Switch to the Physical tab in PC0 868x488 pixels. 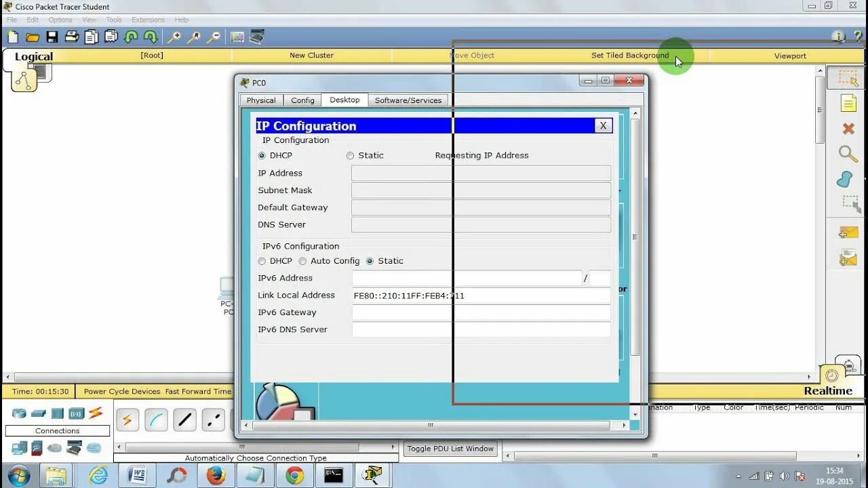[x=261, y=100]
